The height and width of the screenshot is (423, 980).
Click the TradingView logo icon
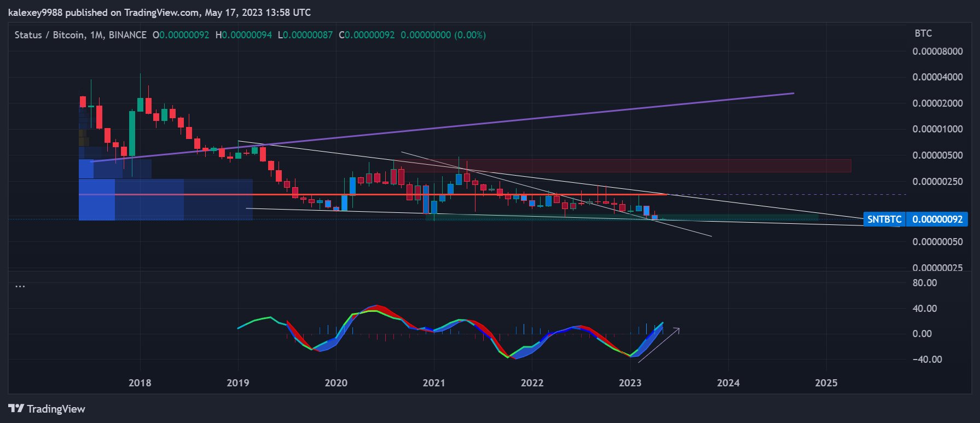[16, 408]
